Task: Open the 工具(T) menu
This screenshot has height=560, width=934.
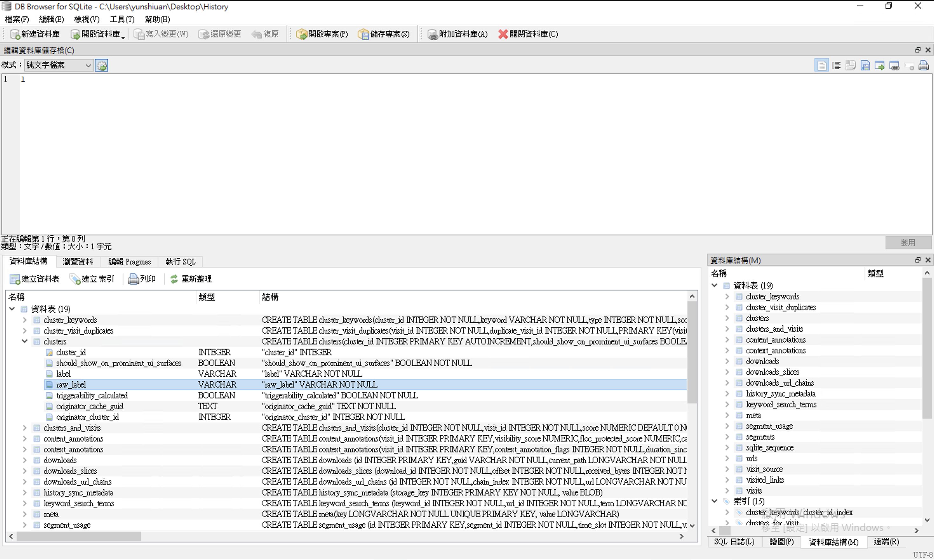Action: pyautogui.click(x=122, y=19)
